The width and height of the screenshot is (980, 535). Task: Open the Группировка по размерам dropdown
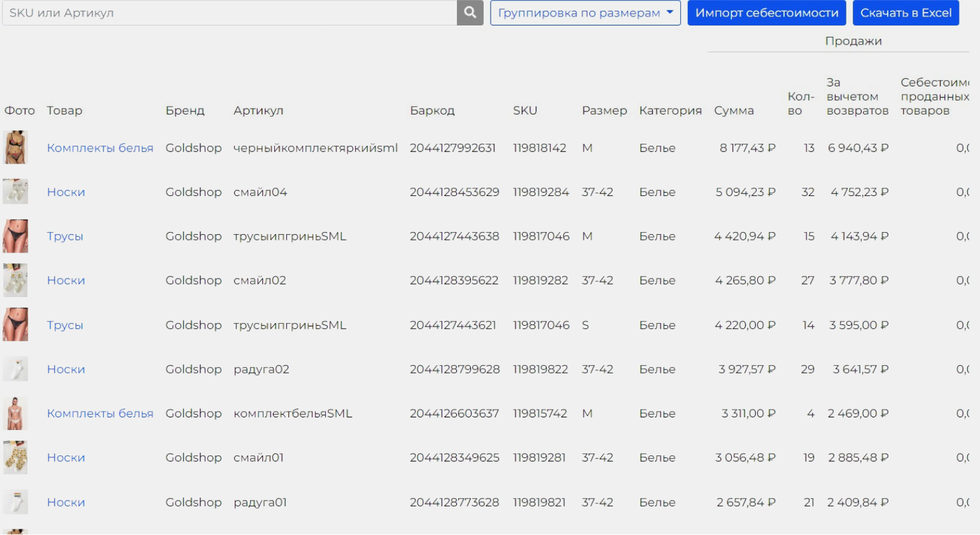click(585, 13)
